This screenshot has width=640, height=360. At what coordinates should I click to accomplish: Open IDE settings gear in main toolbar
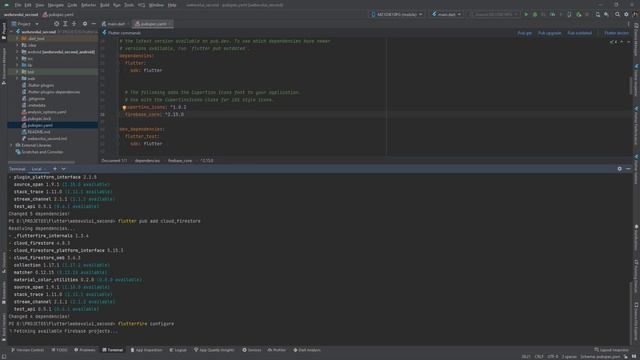626,14
